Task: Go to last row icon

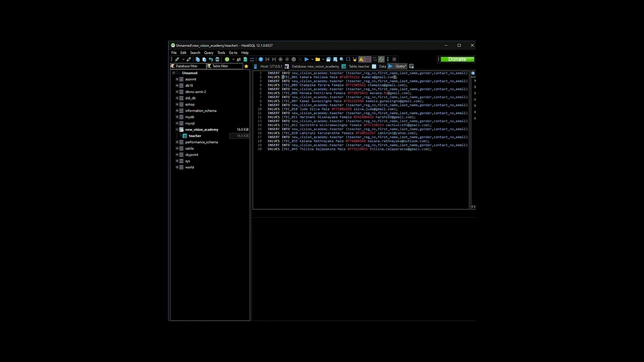Action: (274, 59)
